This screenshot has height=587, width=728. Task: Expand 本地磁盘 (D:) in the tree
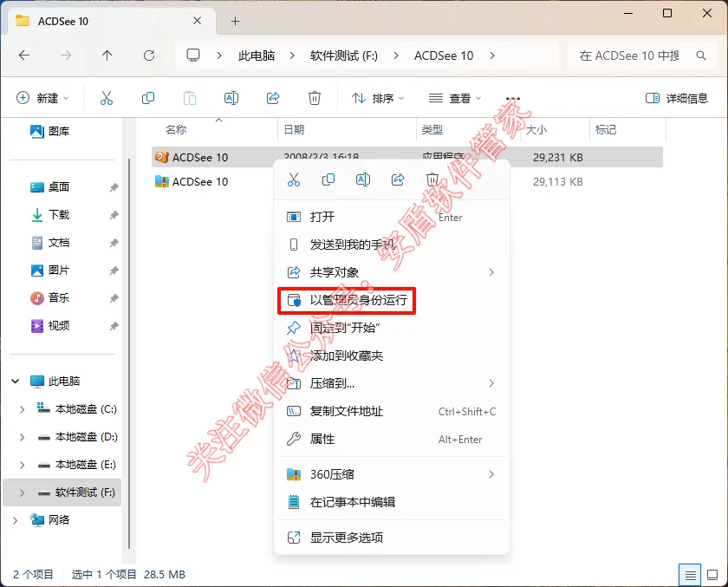[x=22, y=437]
